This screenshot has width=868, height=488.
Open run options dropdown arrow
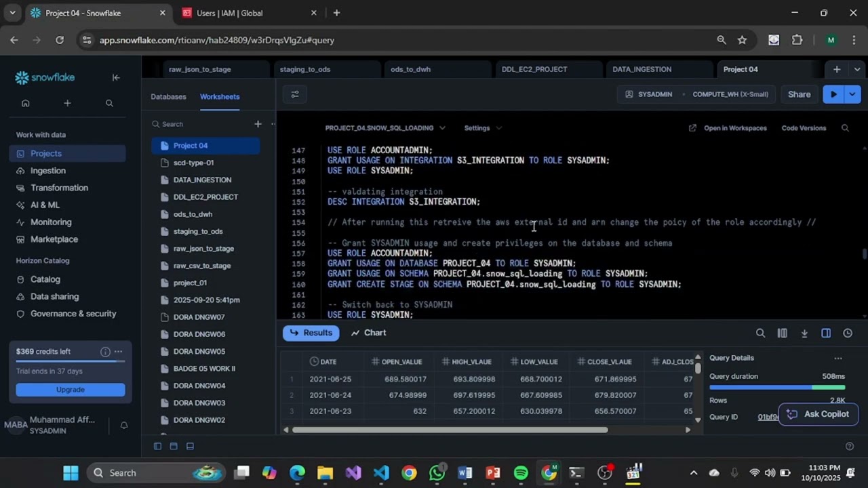point(852,94)
